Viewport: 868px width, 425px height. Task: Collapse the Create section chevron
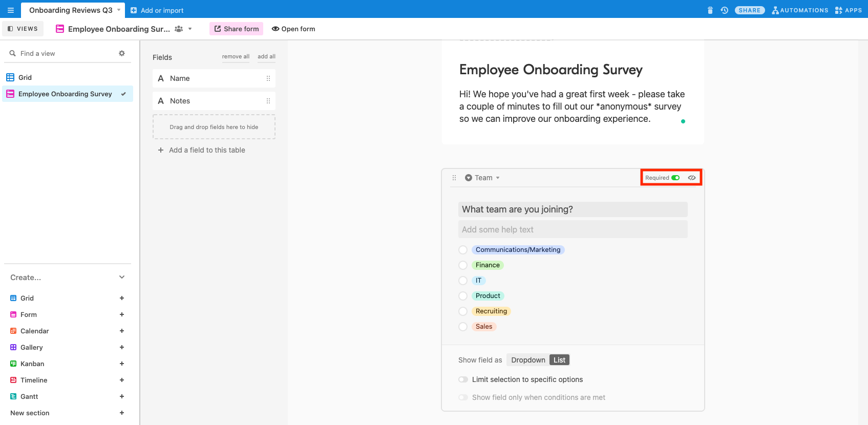pyautogui.click(x=122, y=277)
